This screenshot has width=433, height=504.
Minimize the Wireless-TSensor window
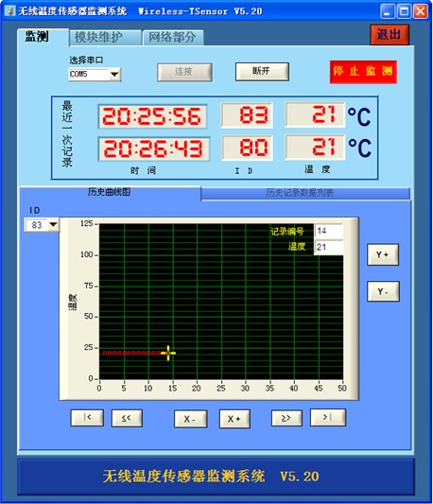(388, 11)
